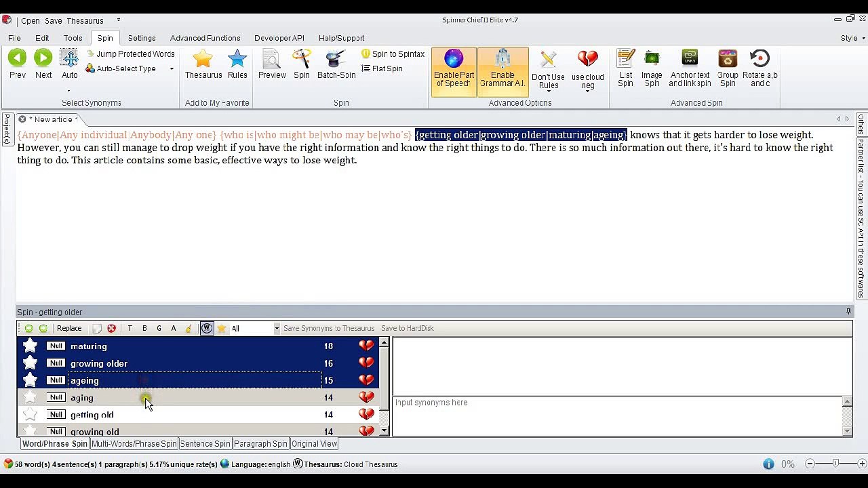This screenshot has height=488, width=868.
Task: Unstar the 'maturing' synonym
Action: point(30,346)
